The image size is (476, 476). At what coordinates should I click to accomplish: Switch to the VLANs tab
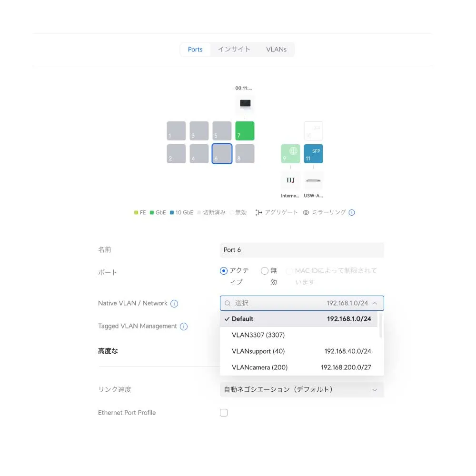276,50
